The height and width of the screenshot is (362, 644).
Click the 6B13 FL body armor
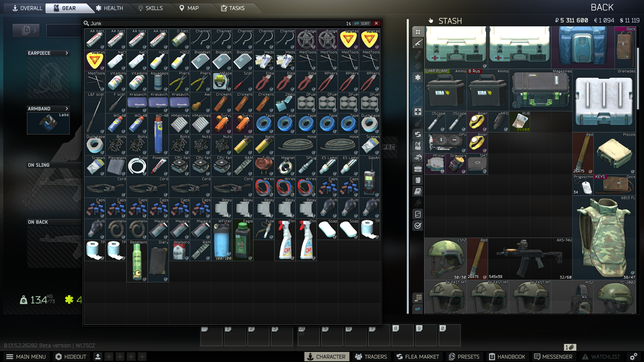click(604, 238)
